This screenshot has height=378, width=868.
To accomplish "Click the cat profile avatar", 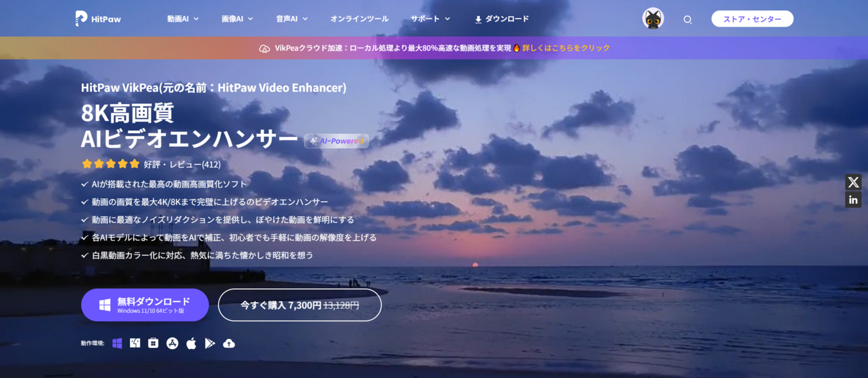I will click(653, 19).
